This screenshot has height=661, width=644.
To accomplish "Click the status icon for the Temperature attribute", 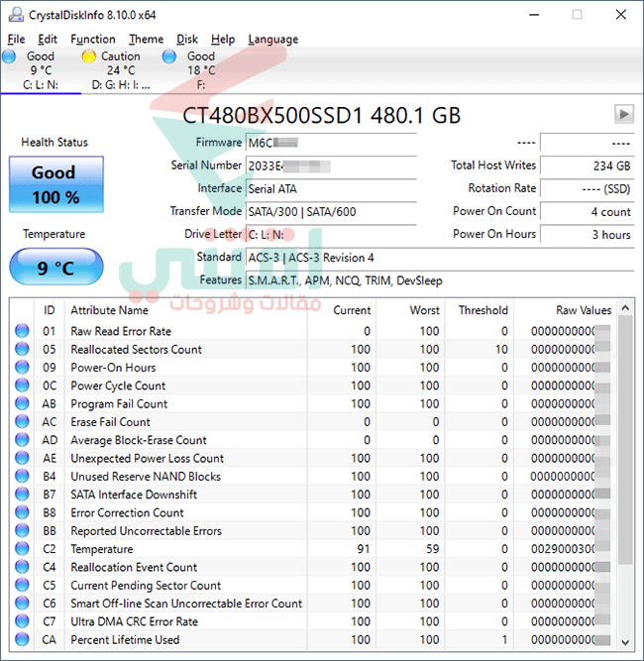I will (x=22, y=548).
